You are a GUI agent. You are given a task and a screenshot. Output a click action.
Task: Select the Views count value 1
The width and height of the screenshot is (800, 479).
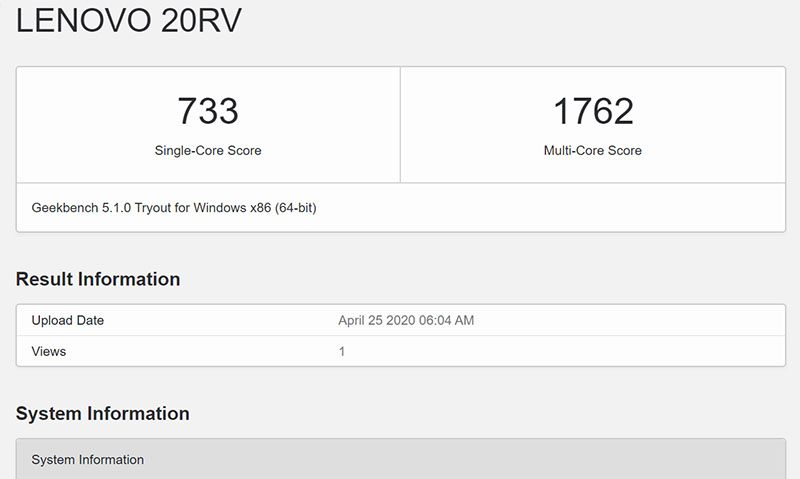click(342, 351)
